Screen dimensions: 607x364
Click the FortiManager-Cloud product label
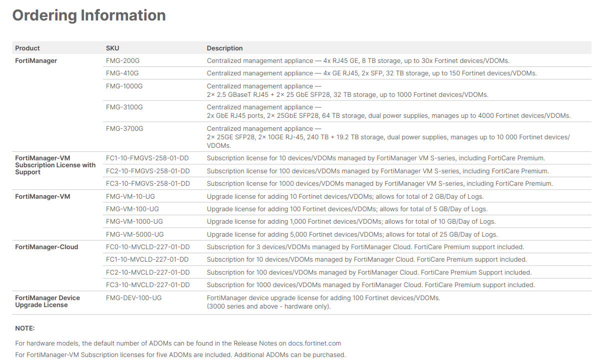(46, 247)
